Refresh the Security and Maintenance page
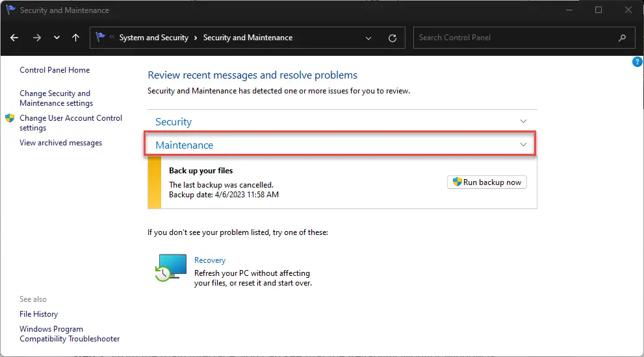Screen dimensions: 644x357 (392, 38)
